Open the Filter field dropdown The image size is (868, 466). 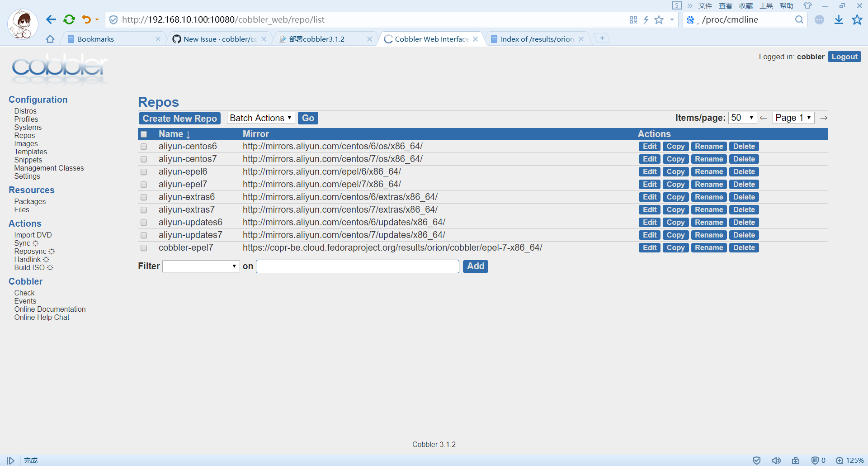201,266
